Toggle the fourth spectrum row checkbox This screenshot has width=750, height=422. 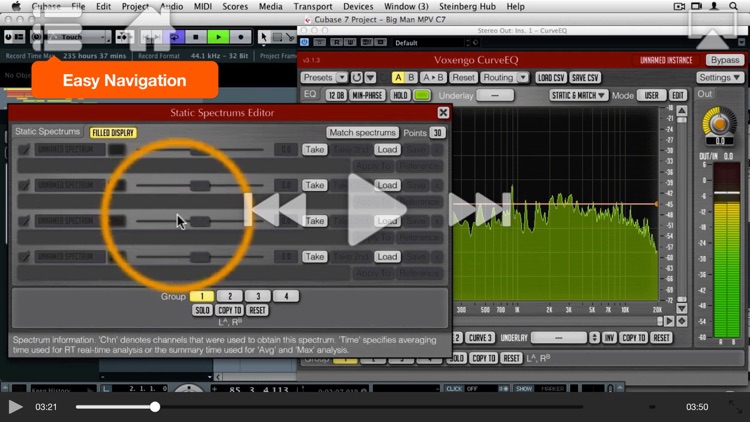(24, 257)
